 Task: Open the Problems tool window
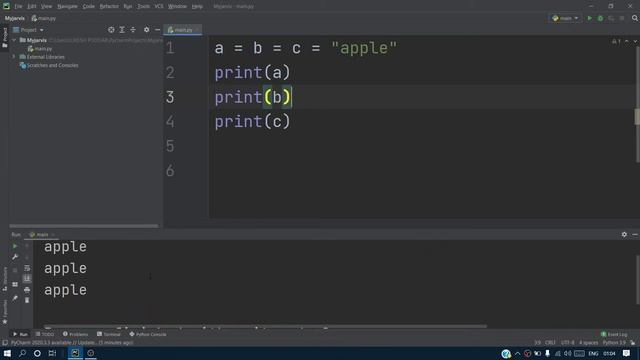(x=76, y=334)
